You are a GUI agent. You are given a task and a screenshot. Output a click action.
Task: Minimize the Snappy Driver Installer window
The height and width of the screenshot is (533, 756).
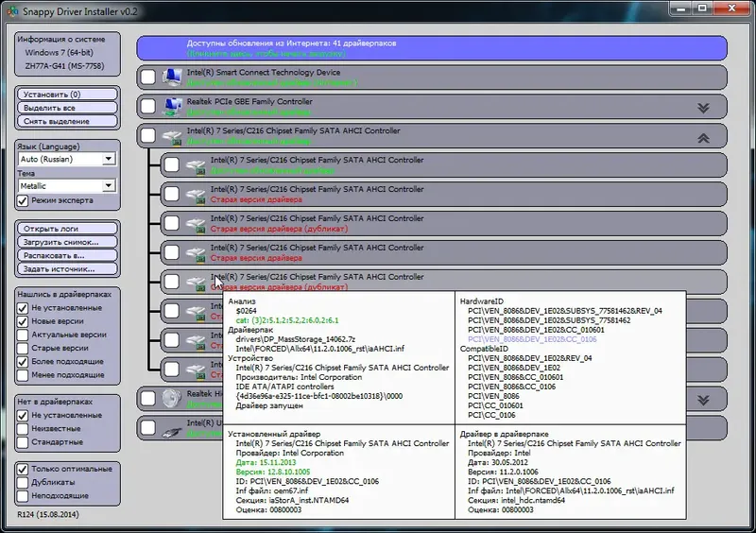[x=680, y=9]
